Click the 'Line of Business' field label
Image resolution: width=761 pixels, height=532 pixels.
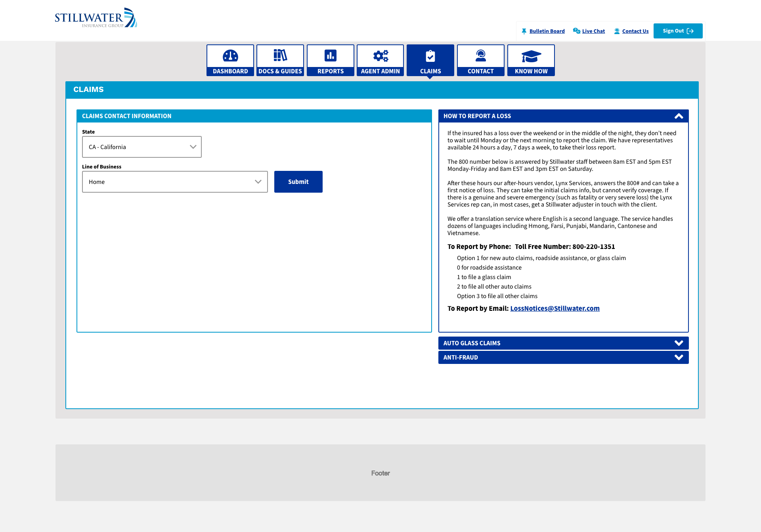click(102, 167)
